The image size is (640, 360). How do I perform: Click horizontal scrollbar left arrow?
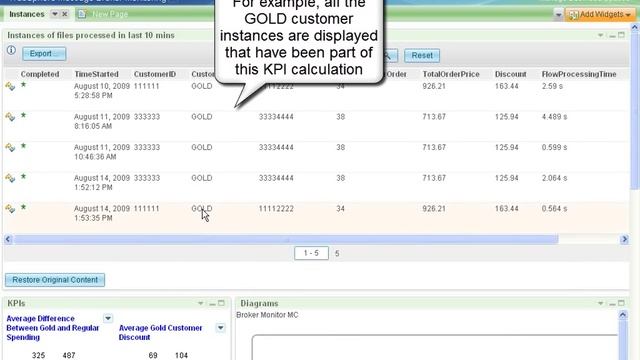point(8,239)
